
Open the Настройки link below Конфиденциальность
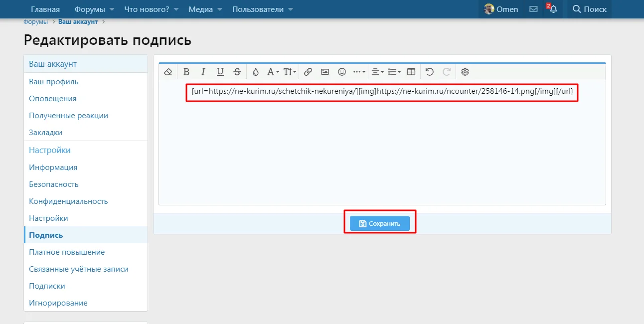(x=86, y=218)
